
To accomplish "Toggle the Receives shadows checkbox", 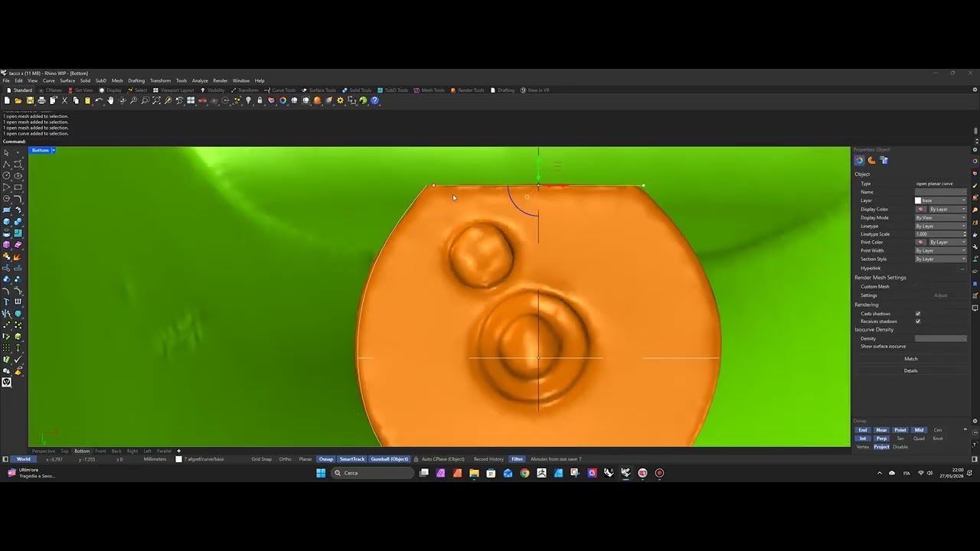I will (918, 321).
